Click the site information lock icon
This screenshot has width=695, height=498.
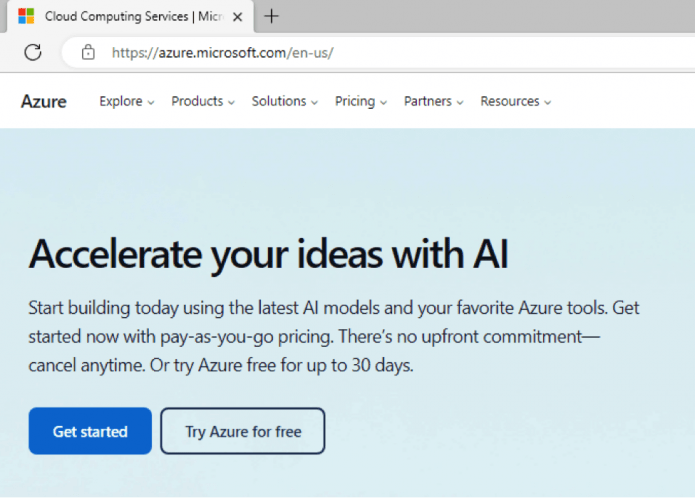(88, 53)
